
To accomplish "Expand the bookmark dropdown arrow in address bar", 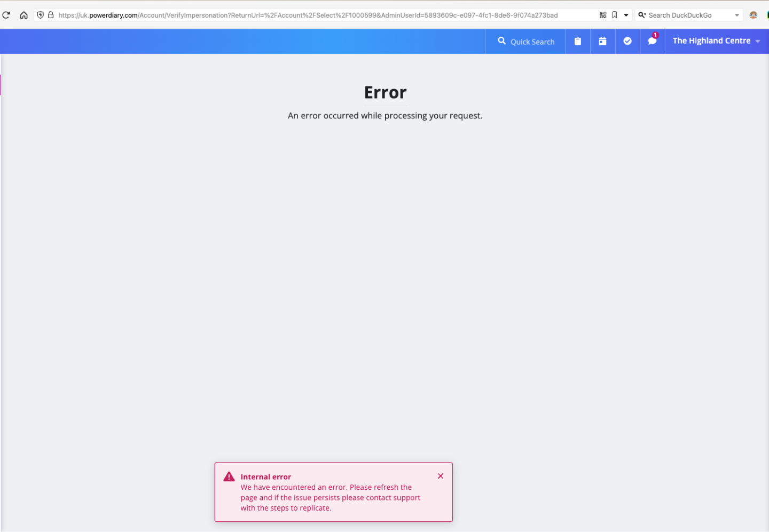I will pyautogui.click(x=626, y=15).
